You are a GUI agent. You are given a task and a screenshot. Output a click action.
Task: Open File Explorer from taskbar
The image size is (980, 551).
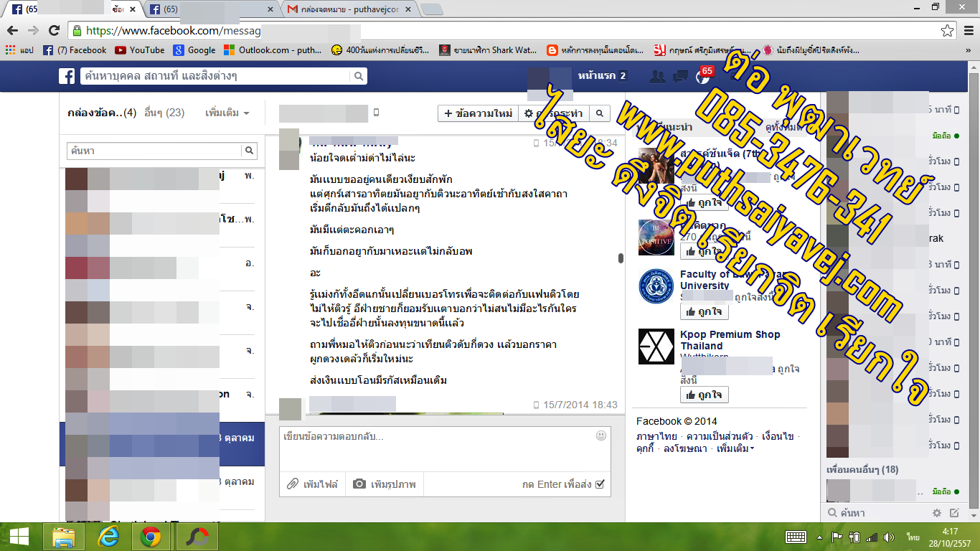[64, 537]
